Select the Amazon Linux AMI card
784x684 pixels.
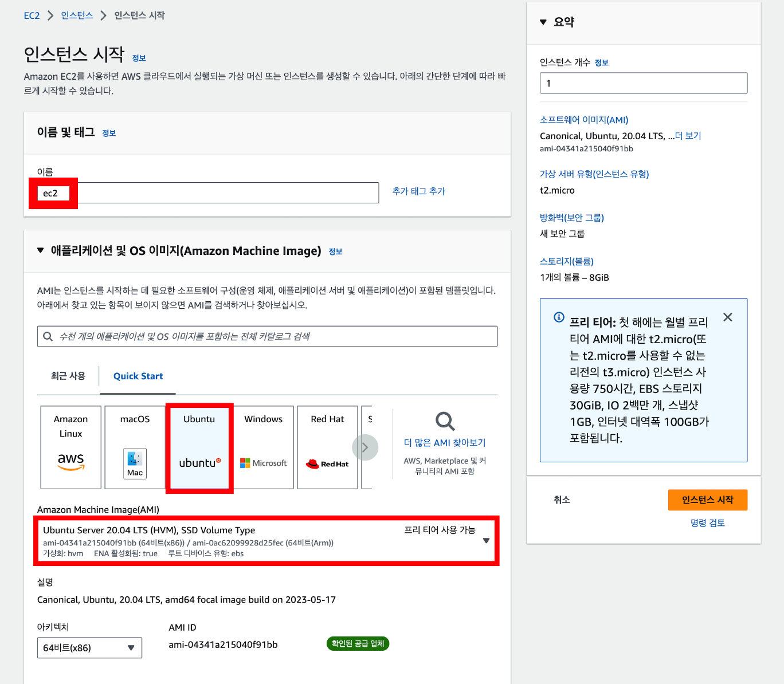coord(71,447)
